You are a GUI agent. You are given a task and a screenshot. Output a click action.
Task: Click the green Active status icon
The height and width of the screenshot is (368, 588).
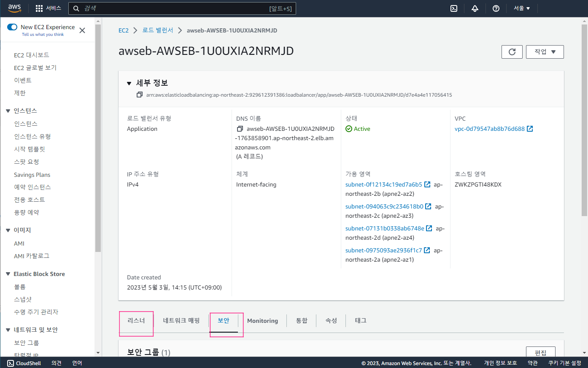(349, 129)
